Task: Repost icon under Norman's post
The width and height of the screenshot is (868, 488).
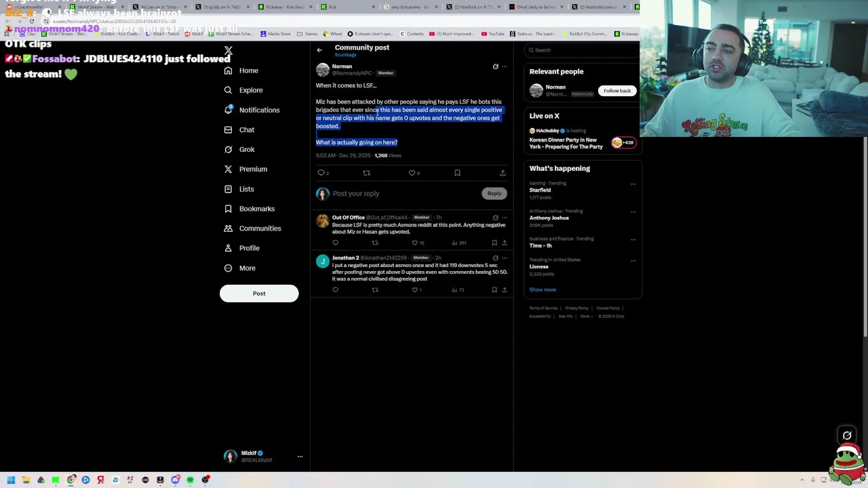Action: click(366, 173)
